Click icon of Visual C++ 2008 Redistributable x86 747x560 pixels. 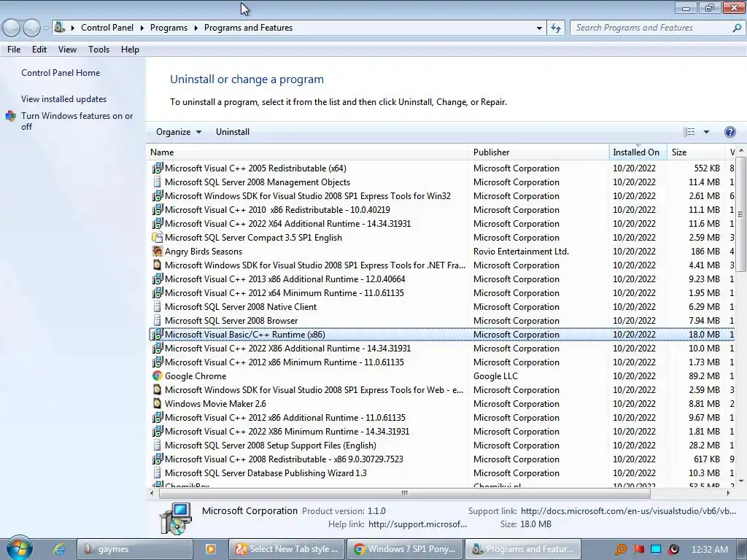158,459
